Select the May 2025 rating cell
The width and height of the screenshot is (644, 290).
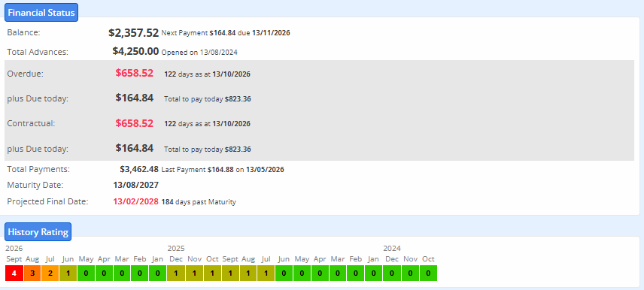[302, 273]
